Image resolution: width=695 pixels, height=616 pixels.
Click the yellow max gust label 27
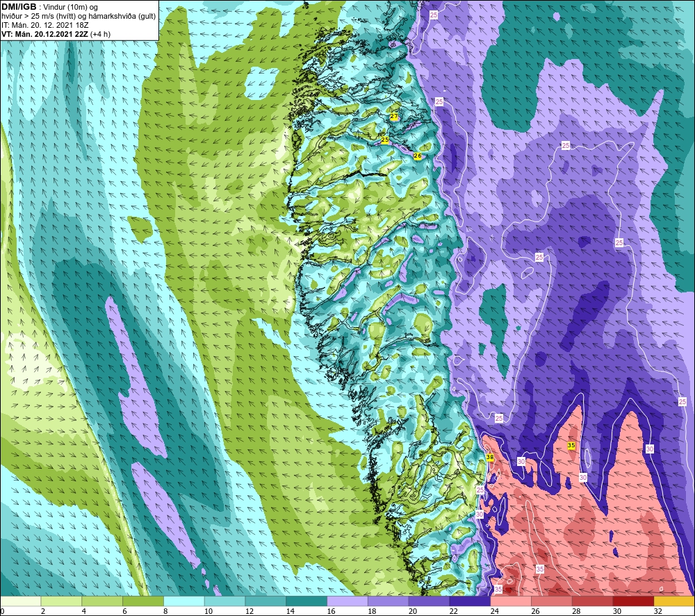[x=393, y=117]
